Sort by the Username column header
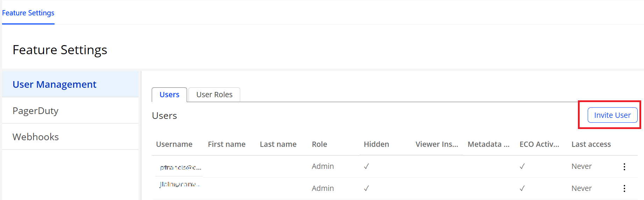Viewport: 644px width, 200px height. (174, 144)
